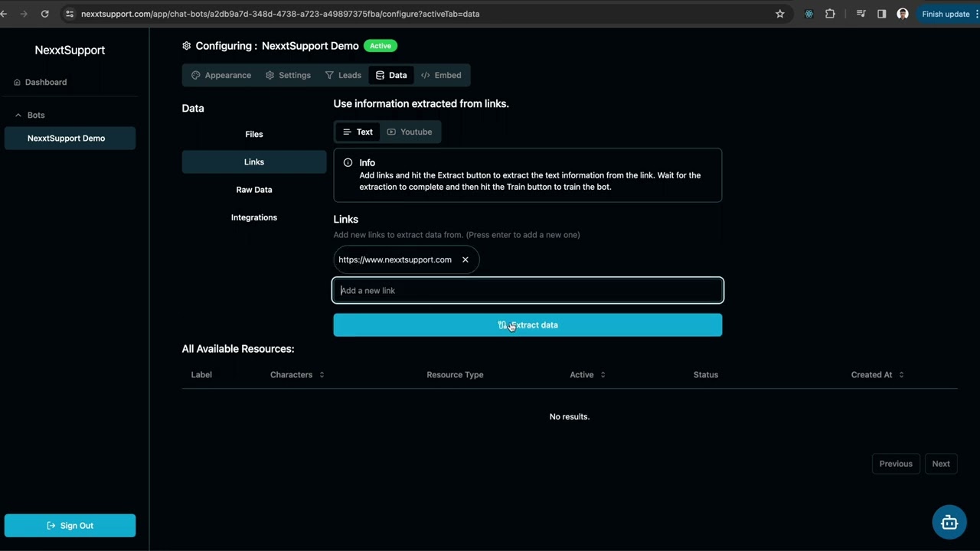This screenshot has height=551, width=980.
Task: Open the browser side panel icon
Action: tap(882, 14)
